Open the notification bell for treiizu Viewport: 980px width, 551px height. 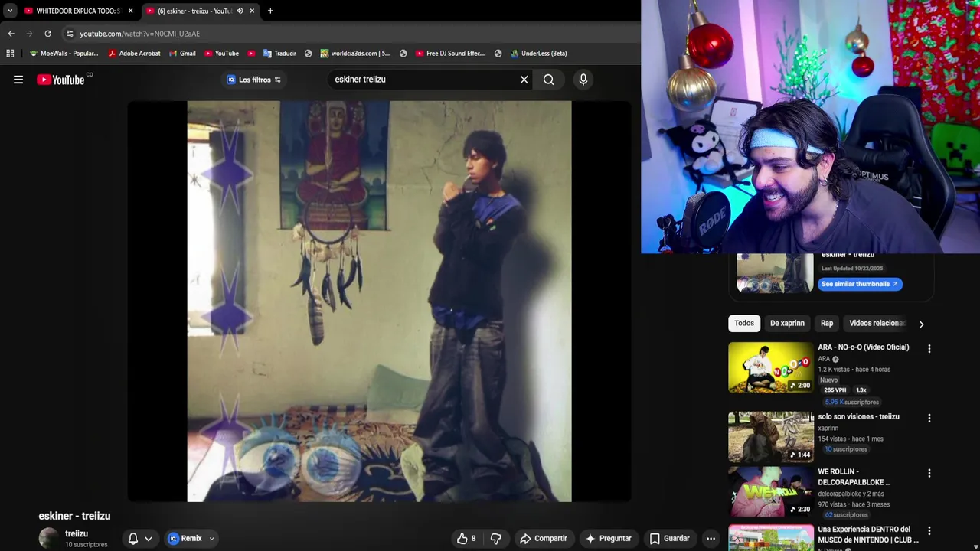coord(133,539)
